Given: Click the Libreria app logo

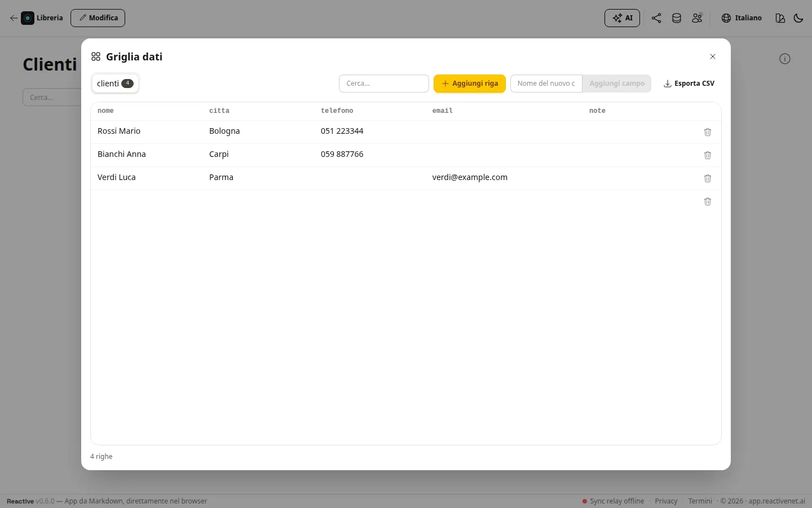Looking at the screenshot, I should click(x=28, y=18).
